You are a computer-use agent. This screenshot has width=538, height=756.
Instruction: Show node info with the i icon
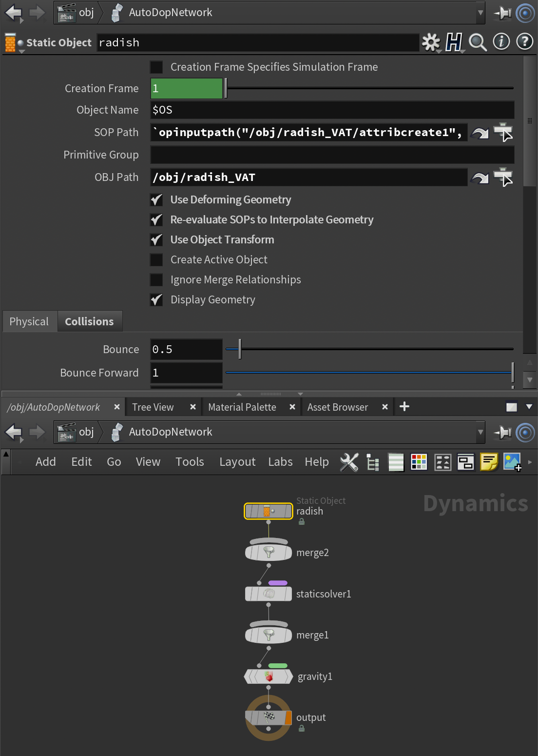[501, 42]
